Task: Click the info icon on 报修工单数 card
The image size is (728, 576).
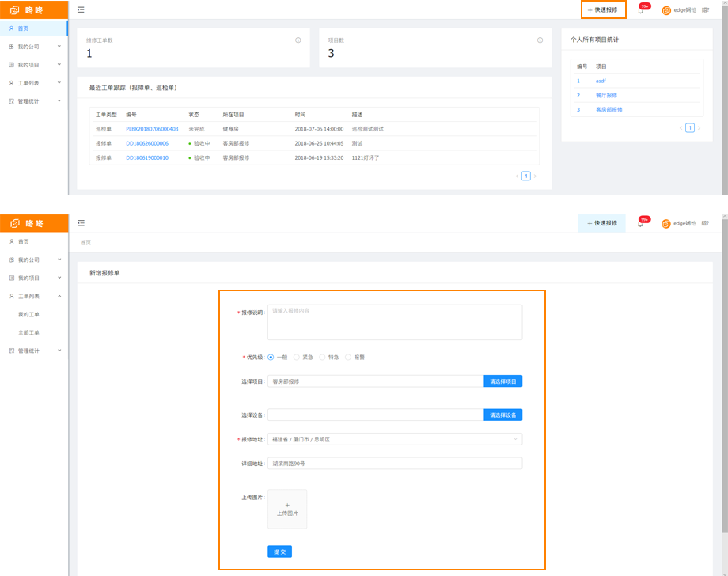Action: click(x=298, y=40)
